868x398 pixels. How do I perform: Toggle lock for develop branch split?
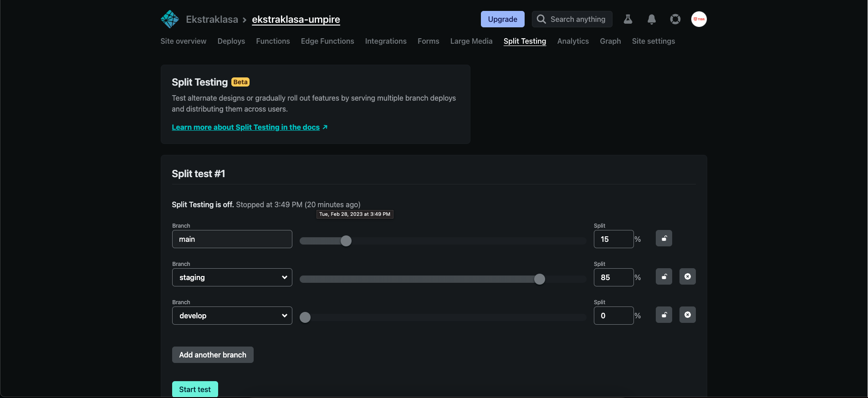664,315
